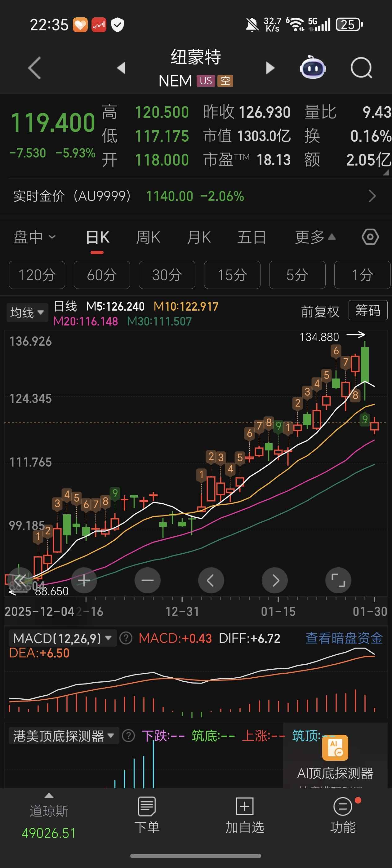Tap M5:126.240 moving average label
This screenshot has height=868, width=392.
pyautogui.click(x=115, y=306)
